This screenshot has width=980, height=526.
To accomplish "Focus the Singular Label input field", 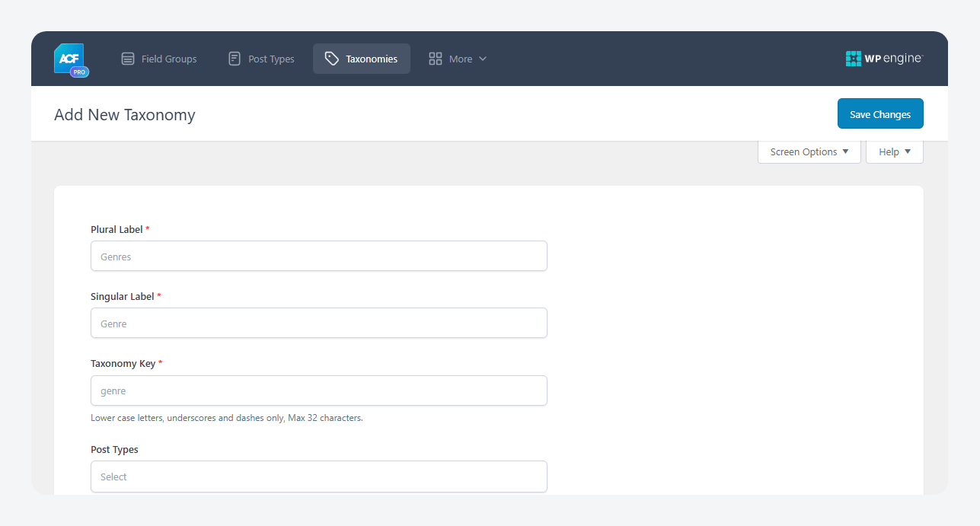I will point(319,324).
